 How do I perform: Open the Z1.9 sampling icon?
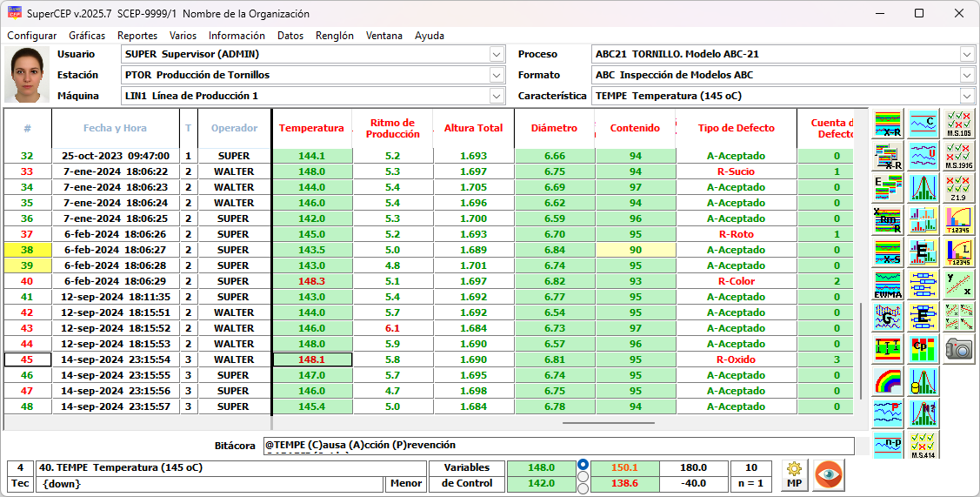(x=958, y=188)
